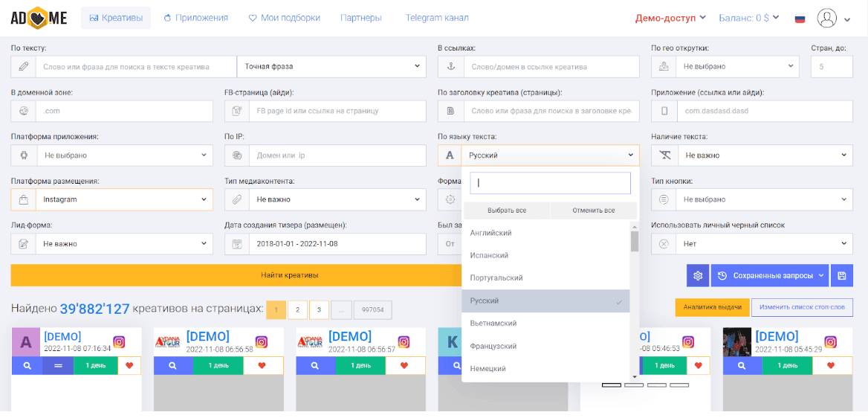Click the Russian flag language icon

(x=800, y=19)
